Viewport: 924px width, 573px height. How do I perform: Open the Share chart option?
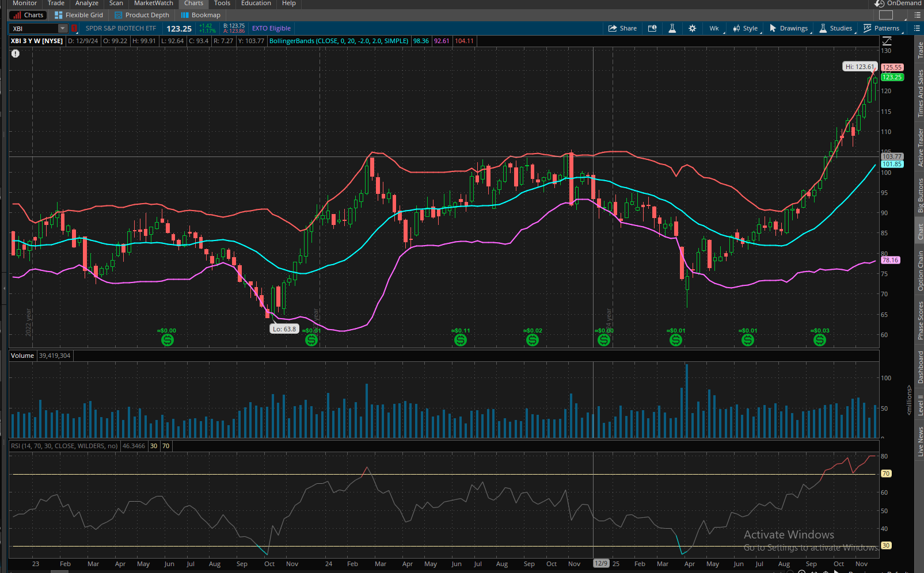pyautogui.click(x=622, y=28)
